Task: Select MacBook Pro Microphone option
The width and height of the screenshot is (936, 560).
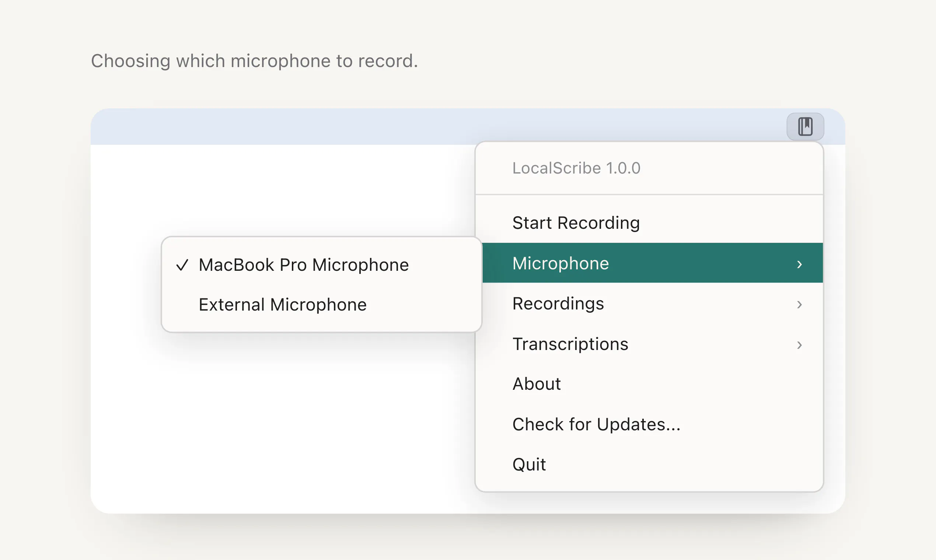Action: click(x=322, y=265)
